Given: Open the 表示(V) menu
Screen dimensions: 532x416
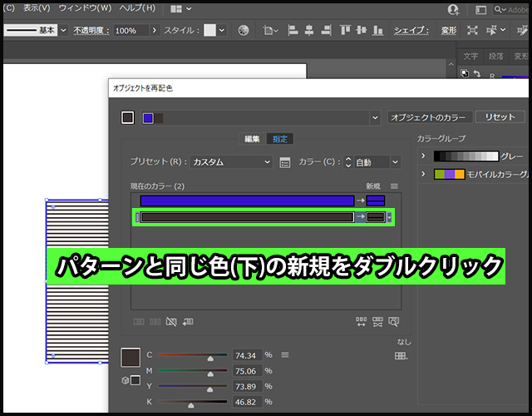Looking at the screenshot, I should [x=37, y=8].
